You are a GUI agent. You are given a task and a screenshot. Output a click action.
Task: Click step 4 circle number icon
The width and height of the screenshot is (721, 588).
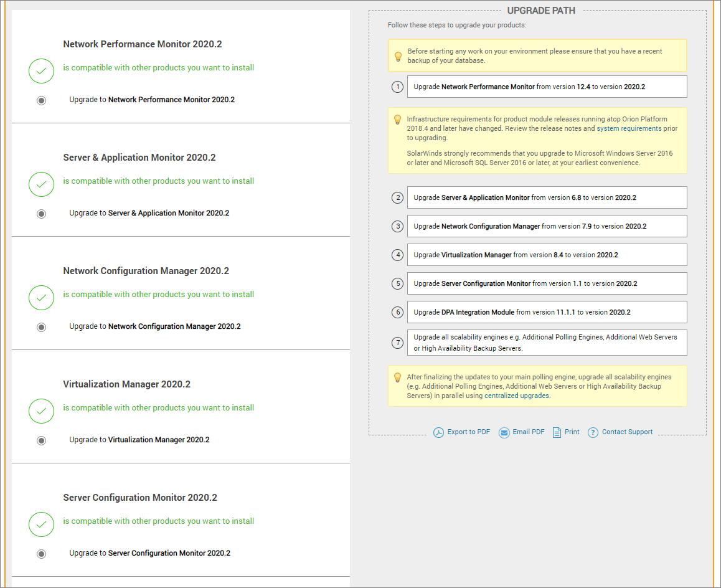398,255
